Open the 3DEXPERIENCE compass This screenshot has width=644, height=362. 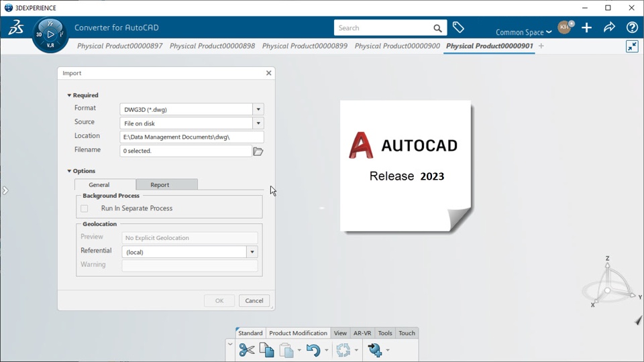coord(50,34)
